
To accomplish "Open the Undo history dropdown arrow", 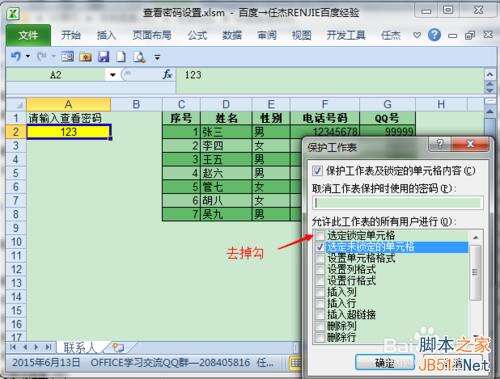I will (28, 57).
